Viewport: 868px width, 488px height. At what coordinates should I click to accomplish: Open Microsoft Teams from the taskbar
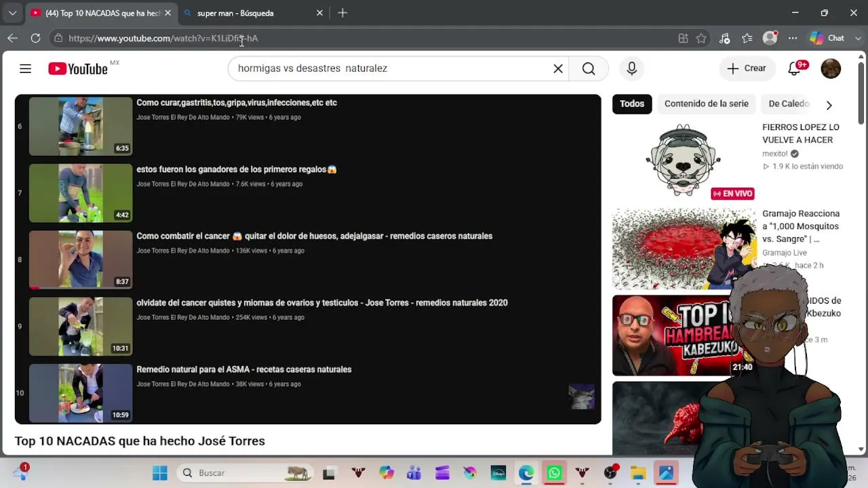coord(414,473)
